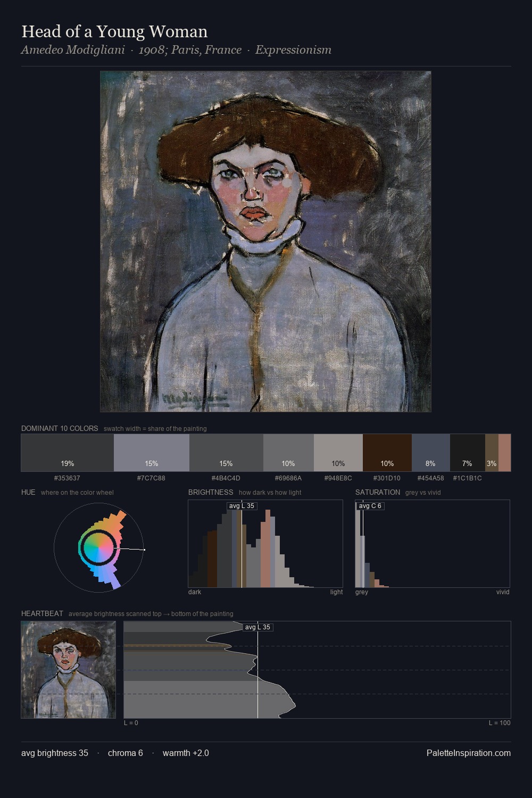Viewport: 532px width, 798px height.
Task: Click the hue color wheel center
Action: tap(98, 548)
